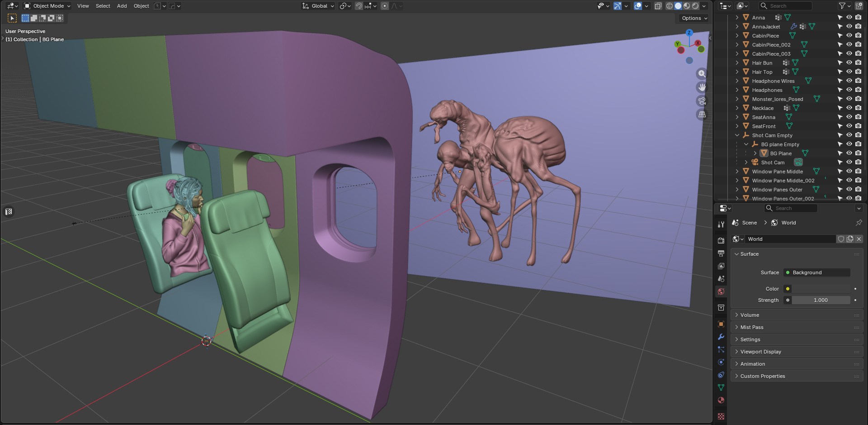Image resolution: width=868 pixels, height=425 pixels.
Task: Open the Scene properties tab icon
Action: click(x=721, y=278)
